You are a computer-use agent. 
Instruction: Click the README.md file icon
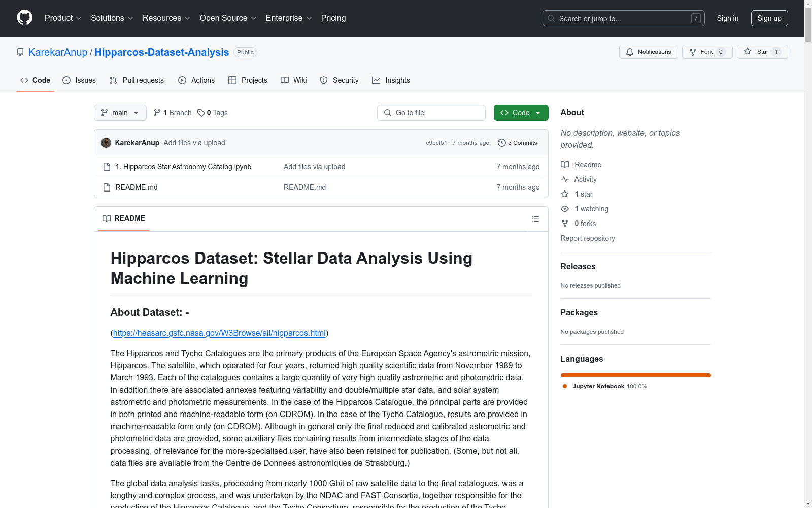coord(107,187)
